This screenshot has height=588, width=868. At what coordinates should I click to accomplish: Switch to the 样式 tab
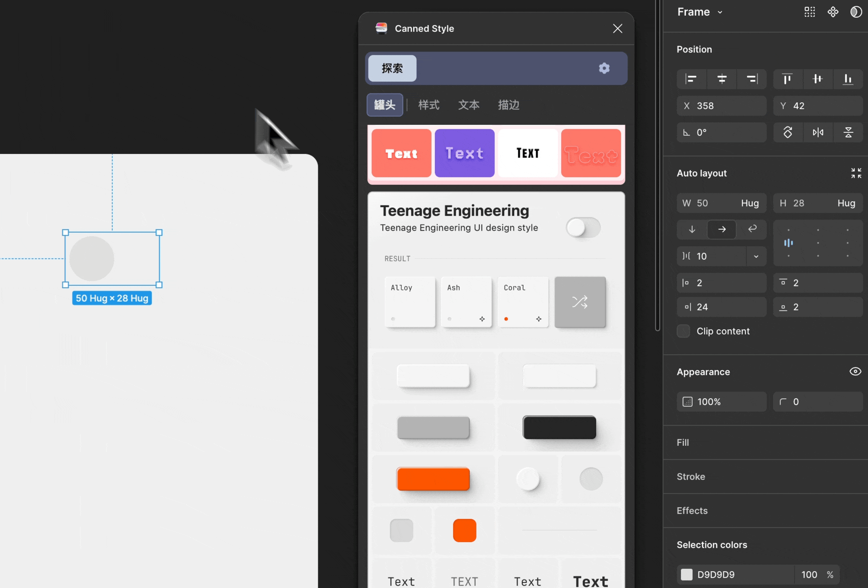coord(429,105)
